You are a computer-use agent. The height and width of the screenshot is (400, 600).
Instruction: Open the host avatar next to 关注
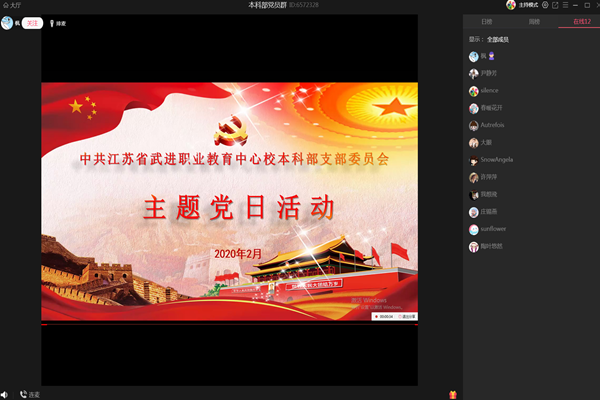coord(7,23)
